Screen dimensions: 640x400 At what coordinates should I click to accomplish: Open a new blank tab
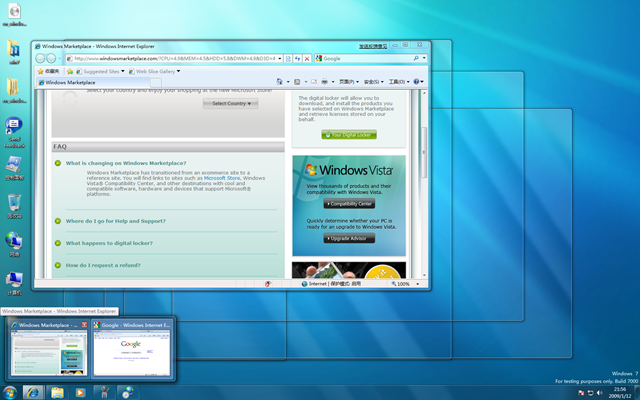click(x=156, y=83)
